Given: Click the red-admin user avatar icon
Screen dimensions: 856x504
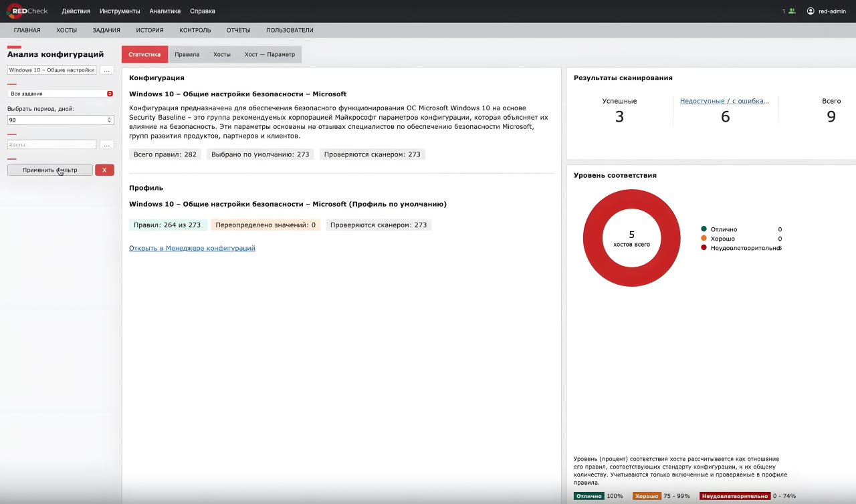Looking at the screenshot, I should (811, 11).
